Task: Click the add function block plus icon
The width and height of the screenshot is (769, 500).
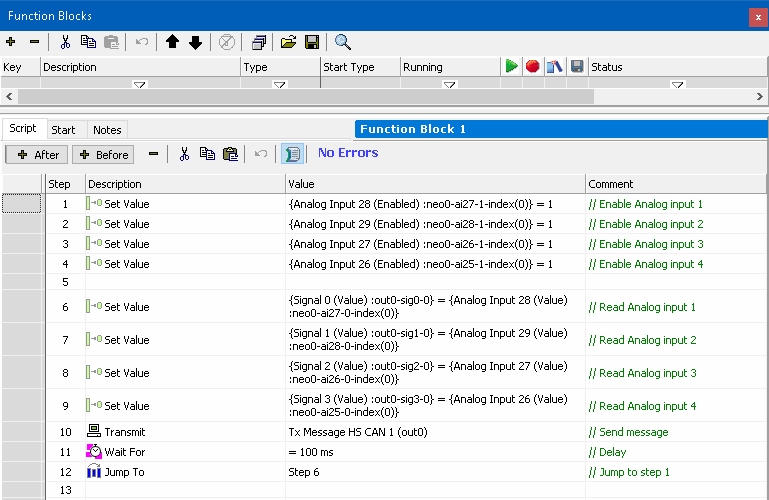Action: point(11,42)
